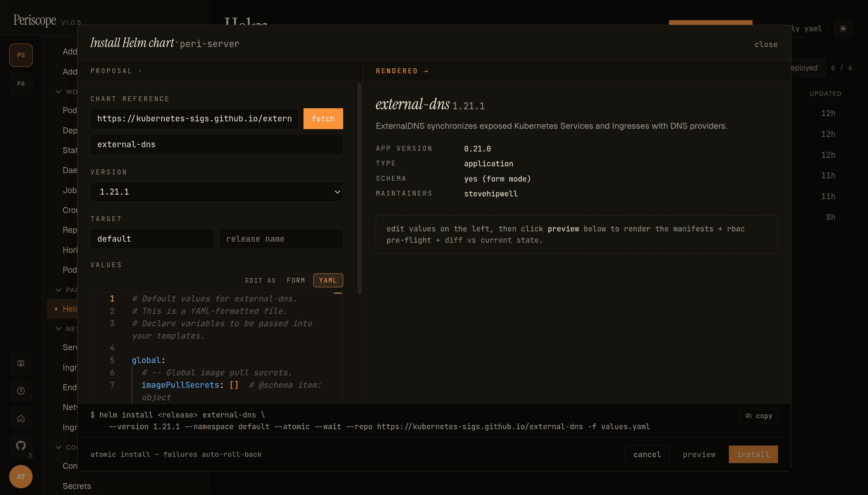Click the Periscope logo
Screen dimensions: 868x495
35,20
